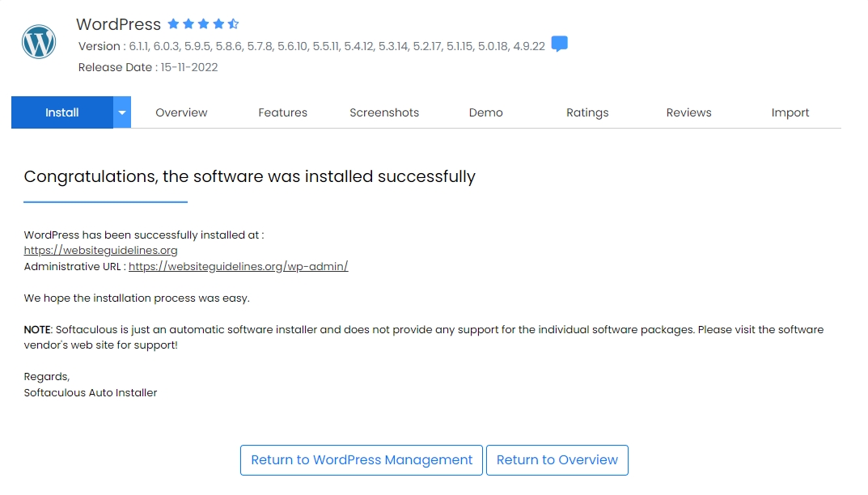Open the blue chat bubble after versions
Viewport: 868px width, 495px height.
(x=559, y=44)
